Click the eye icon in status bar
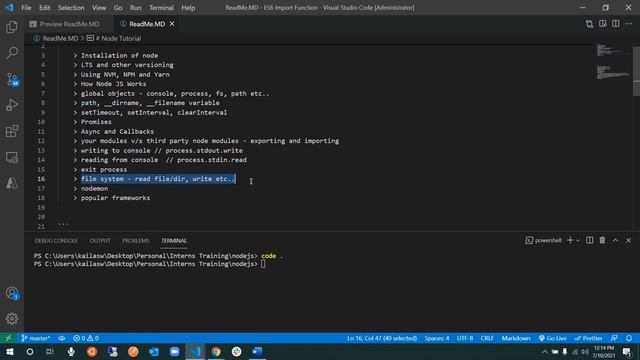Viewport: 640px width, 360px height. tap(61, 338)
